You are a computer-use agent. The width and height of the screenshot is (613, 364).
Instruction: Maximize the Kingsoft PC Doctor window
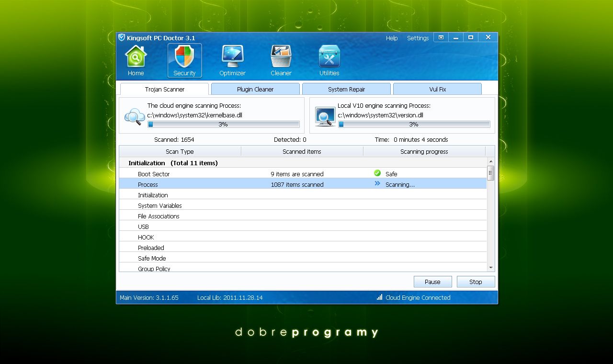471,37
